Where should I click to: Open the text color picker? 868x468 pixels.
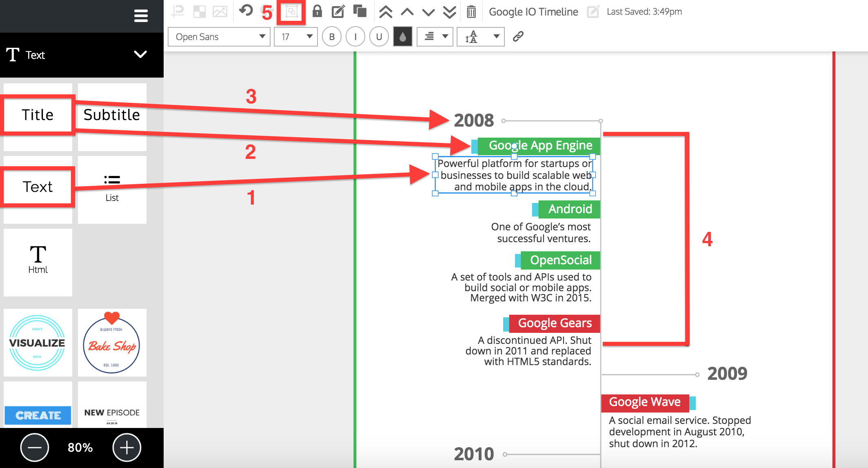(x=403, y=37)
